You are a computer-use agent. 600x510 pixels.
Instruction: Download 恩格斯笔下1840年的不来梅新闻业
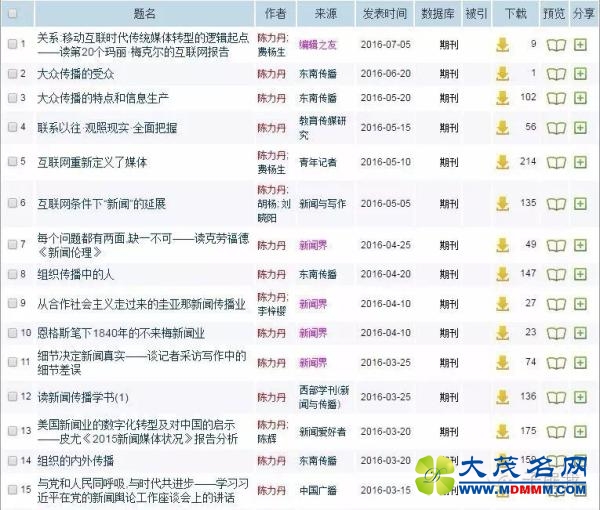tap(502, 333)
